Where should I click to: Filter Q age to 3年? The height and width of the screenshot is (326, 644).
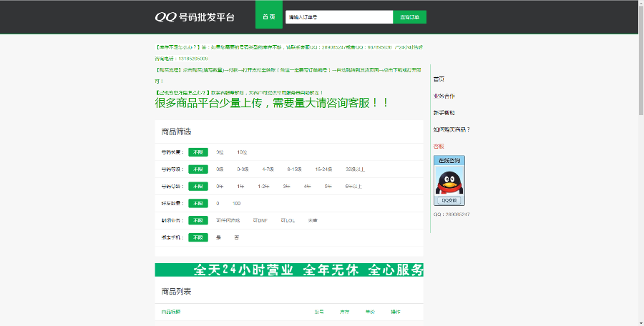tap(287, 187)
